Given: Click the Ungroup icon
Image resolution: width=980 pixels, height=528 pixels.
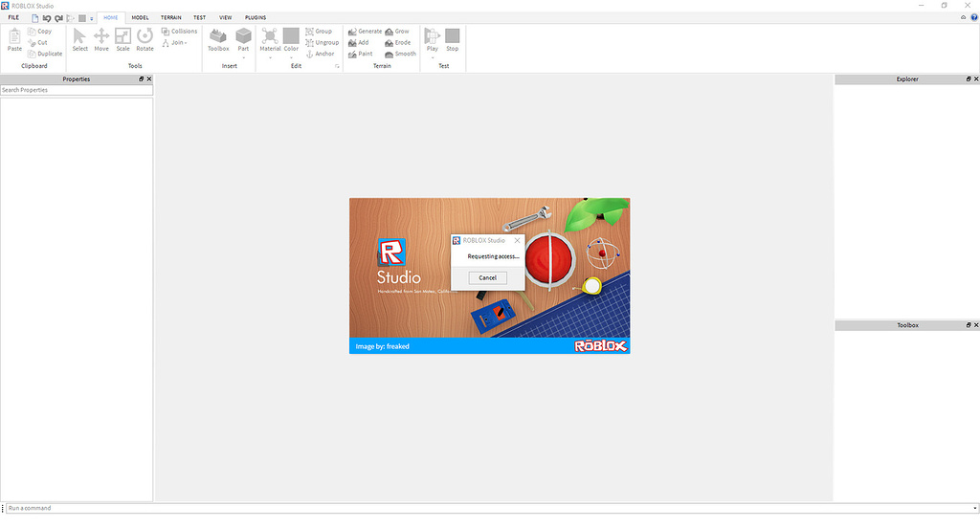Looking at the screenshot, I should click(x=309, y=42).
